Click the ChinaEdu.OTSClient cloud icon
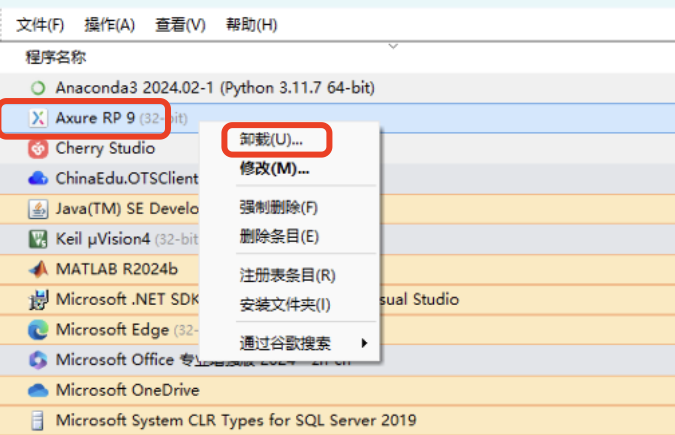Image resolution: width=675 pixels, height=435 pixels. click(38, 178)
